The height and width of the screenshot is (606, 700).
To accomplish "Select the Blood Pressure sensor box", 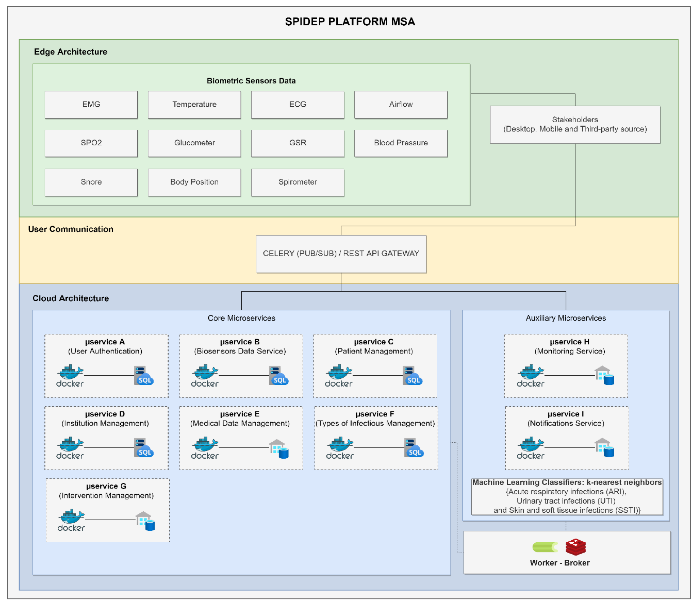I will (x=401, y=143).
